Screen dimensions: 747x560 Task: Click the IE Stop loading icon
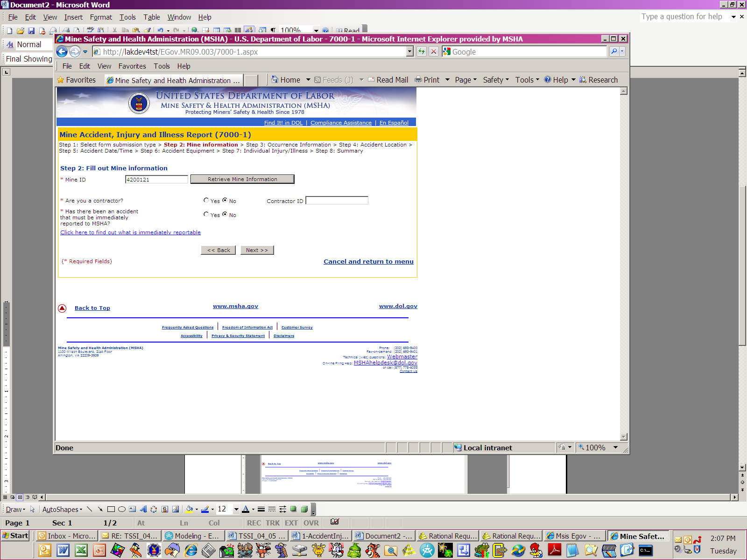[434, 51]
